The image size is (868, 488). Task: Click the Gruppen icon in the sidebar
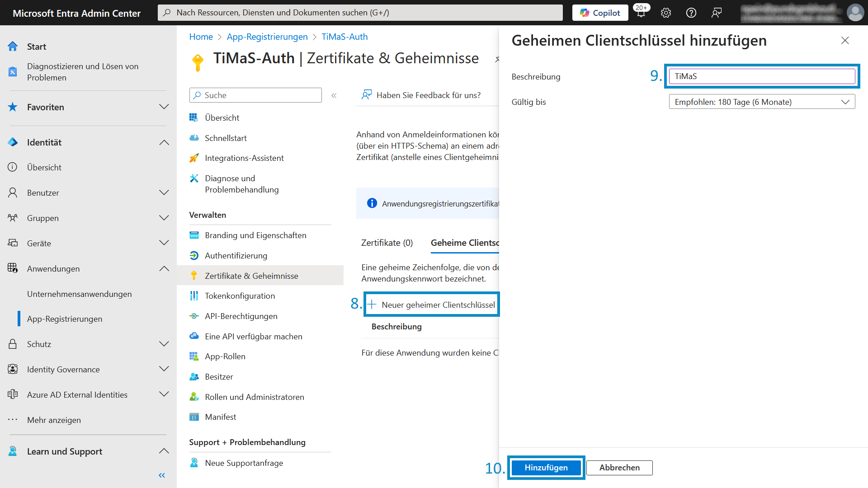tap(13, 218)
